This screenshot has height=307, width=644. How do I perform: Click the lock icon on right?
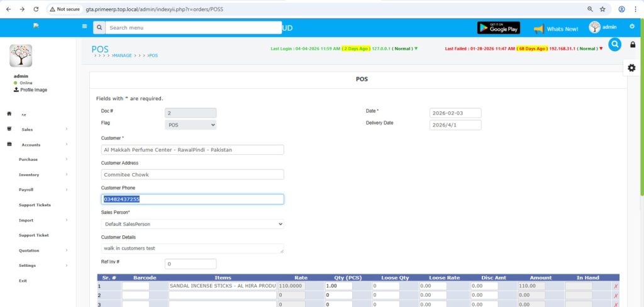632,45
